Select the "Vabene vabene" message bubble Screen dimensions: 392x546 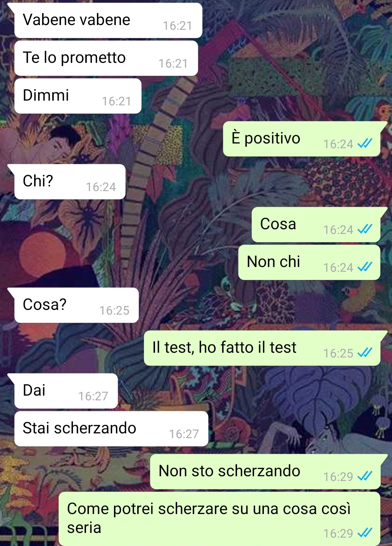tap(108, 20)
